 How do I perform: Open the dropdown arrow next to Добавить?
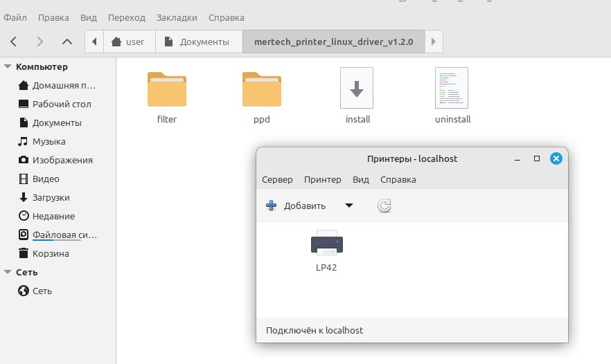click(x=349, y=206)
